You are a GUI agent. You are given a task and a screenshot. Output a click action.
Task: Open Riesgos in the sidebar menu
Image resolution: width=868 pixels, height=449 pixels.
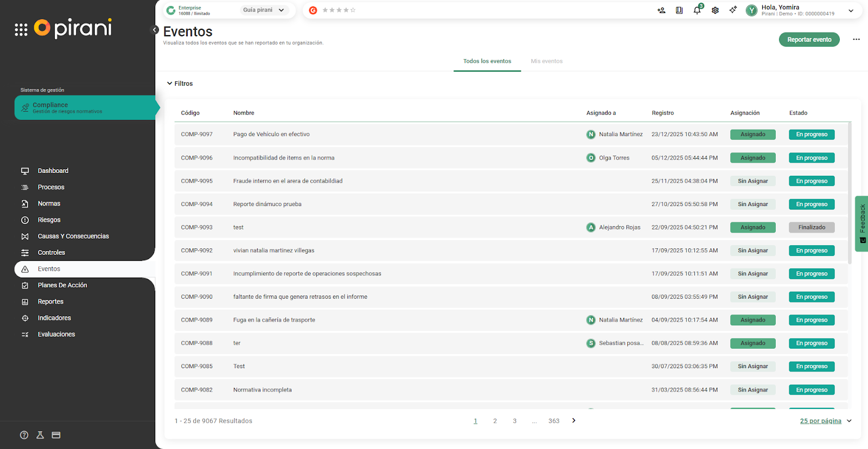point(49,220)
